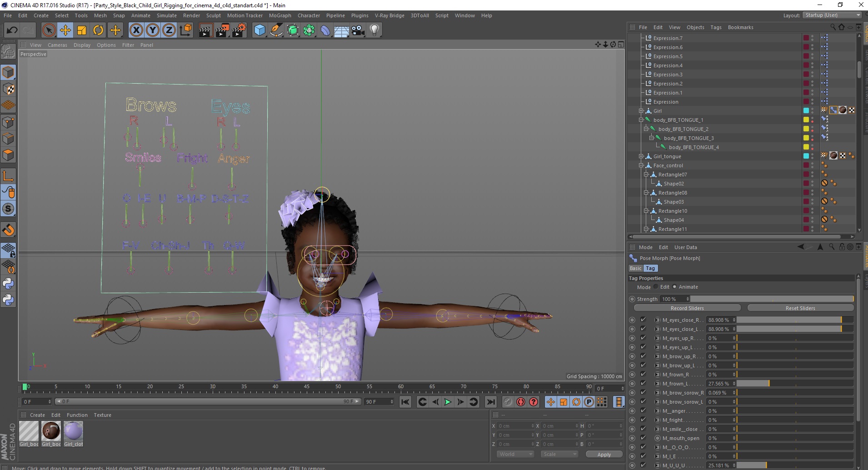This screenshot has width=868, height=470.
Task: Toggle M_eyes_up_R checkbox
Action: pos(643,338)
